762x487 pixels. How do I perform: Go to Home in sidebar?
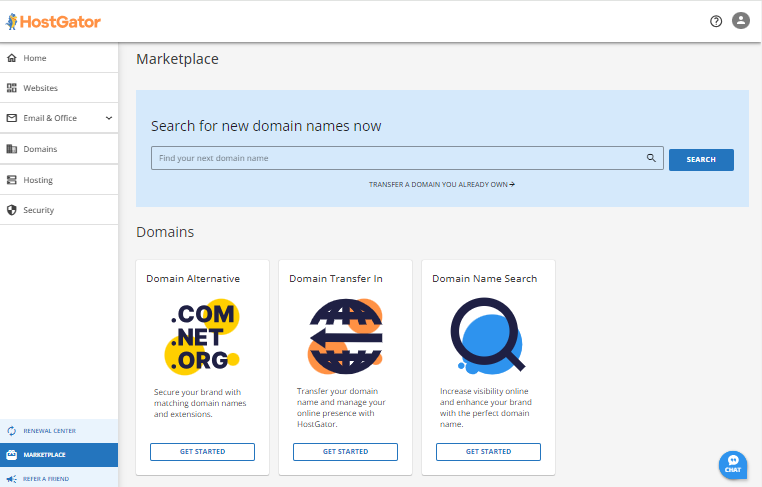pos(59,58)
